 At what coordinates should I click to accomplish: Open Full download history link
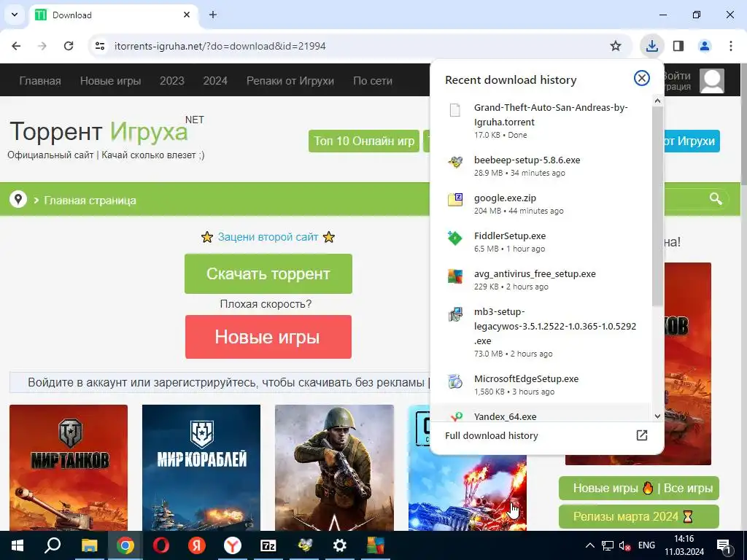coord(491,436)
